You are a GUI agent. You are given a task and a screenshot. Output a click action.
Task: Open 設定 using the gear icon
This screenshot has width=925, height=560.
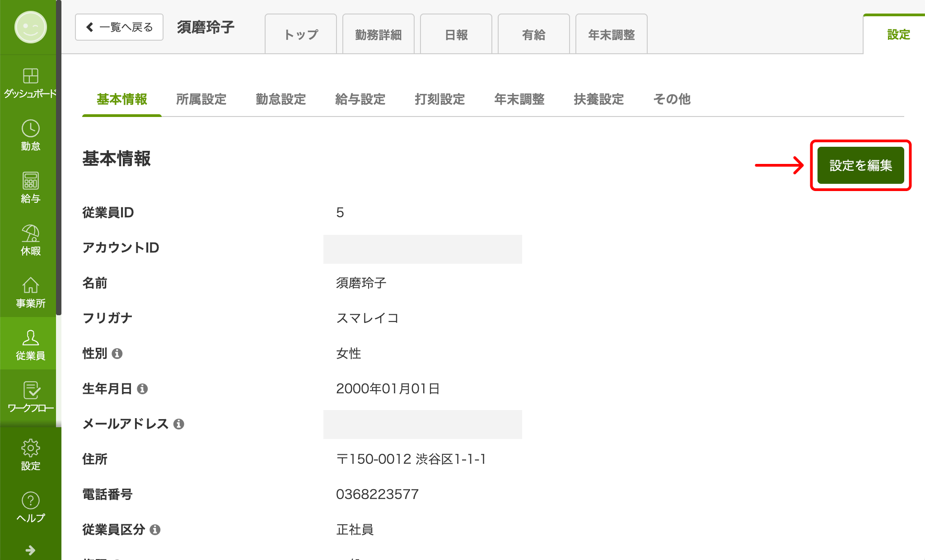[30, 447]
